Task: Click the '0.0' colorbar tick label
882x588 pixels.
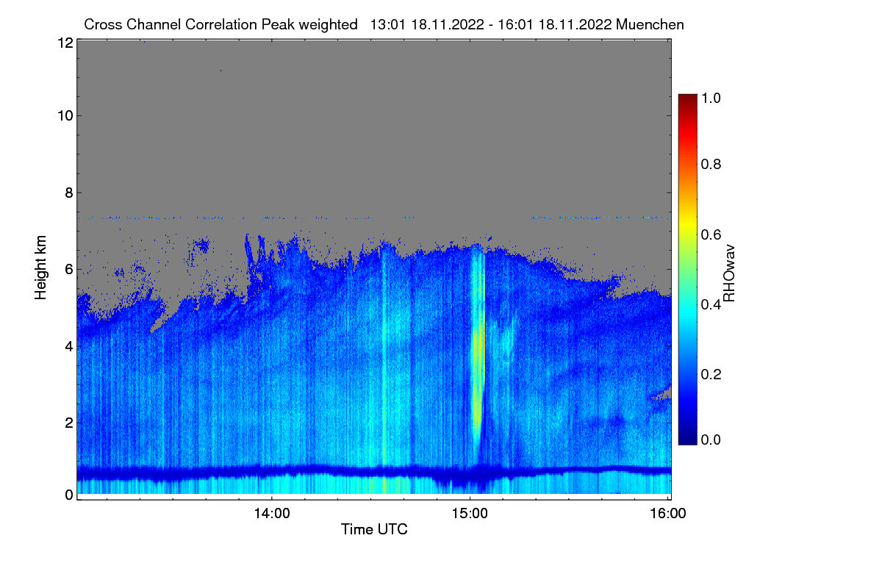Action: pyautogui.click(x=710, y=440)
